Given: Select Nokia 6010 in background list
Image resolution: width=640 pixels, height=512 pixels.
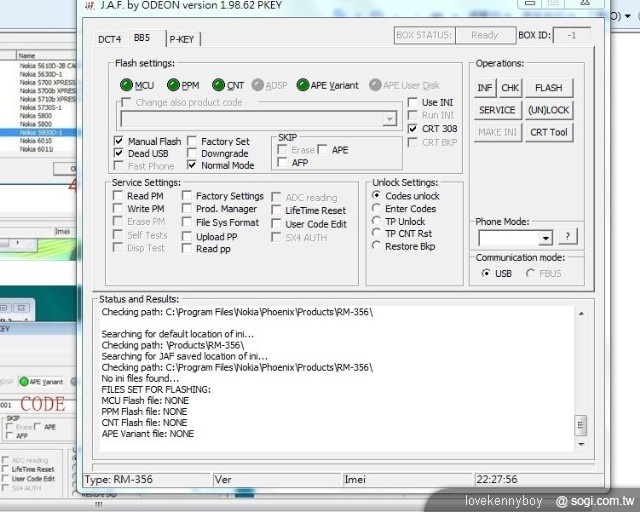Looking at the screenshot, I should (36, 140).
